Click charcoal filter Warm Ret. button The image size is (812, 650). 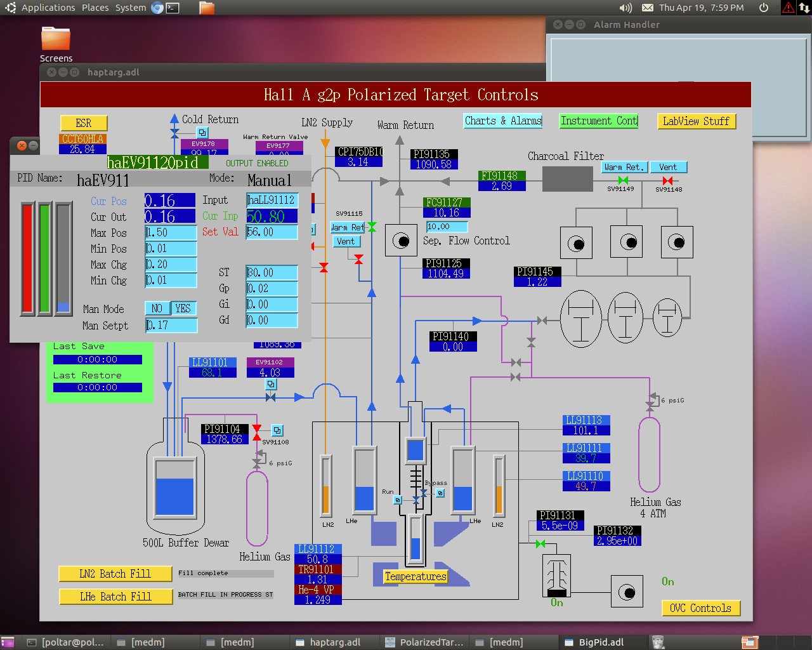click(x=624, y=167)
